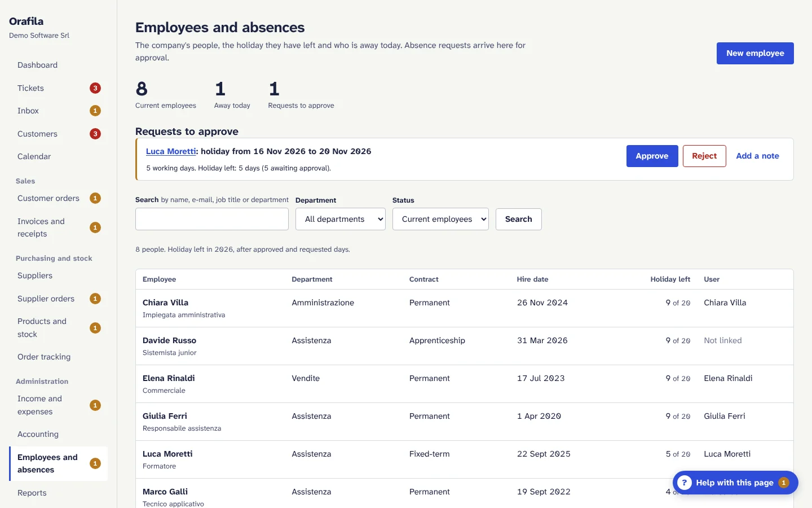
Task: Click the Search button
Action: (x=518, y=219)
